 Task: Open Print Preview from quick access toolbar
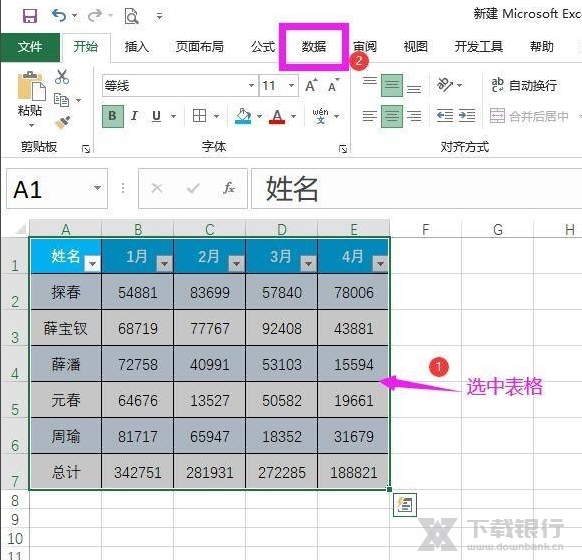pyautogui.click(x=131, y=16)
